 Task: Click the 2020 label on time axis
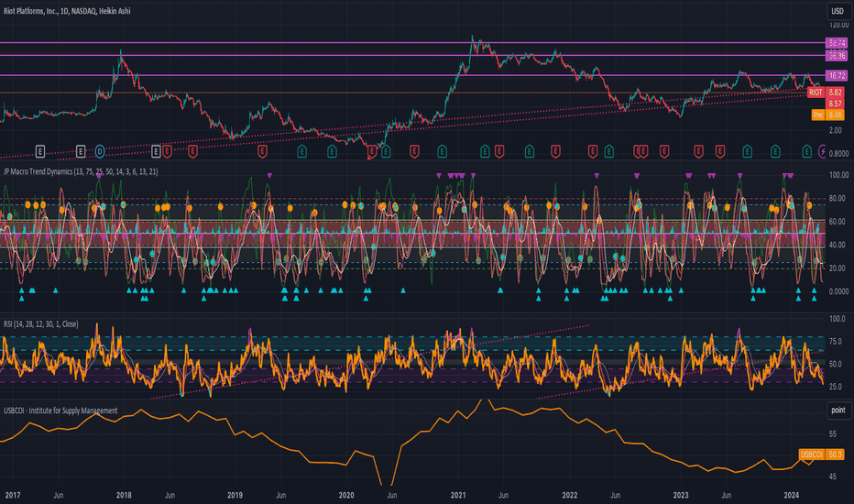(346, 495)
